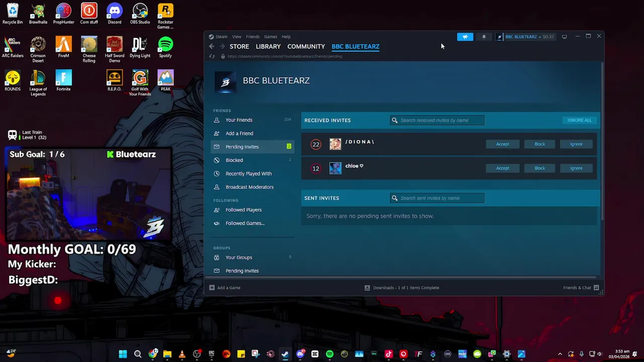Open Discord desktop shortcut

[114, 14]
